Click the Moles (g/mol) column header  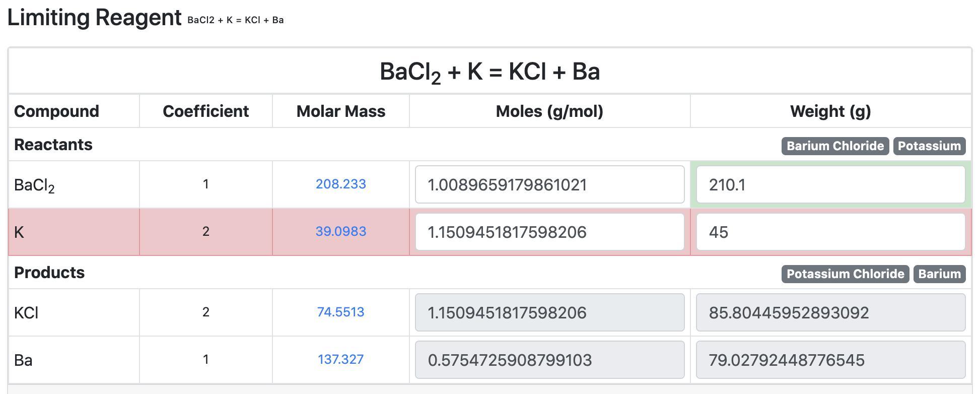(549, 111)
